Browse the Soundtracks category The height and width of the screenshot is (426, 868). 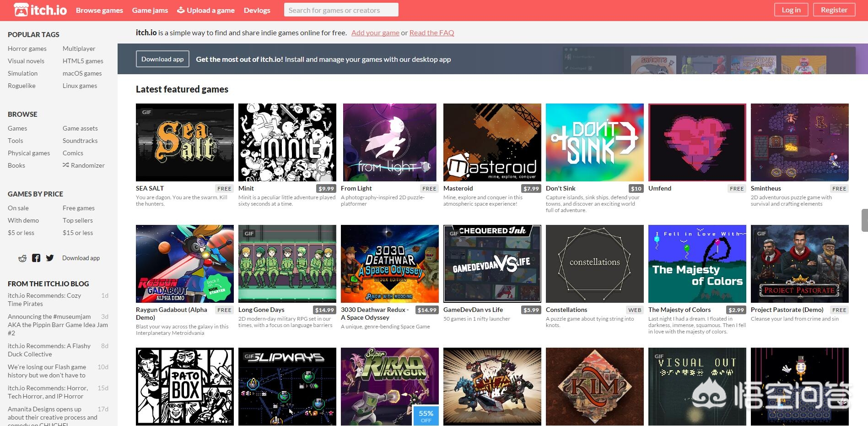(80, 141)
